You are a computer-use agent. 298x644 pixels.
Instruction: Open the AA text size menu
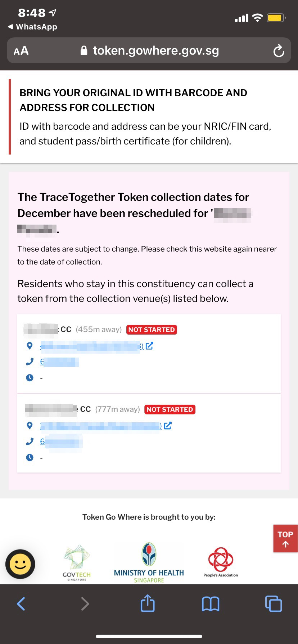click(x=21, y=51)
